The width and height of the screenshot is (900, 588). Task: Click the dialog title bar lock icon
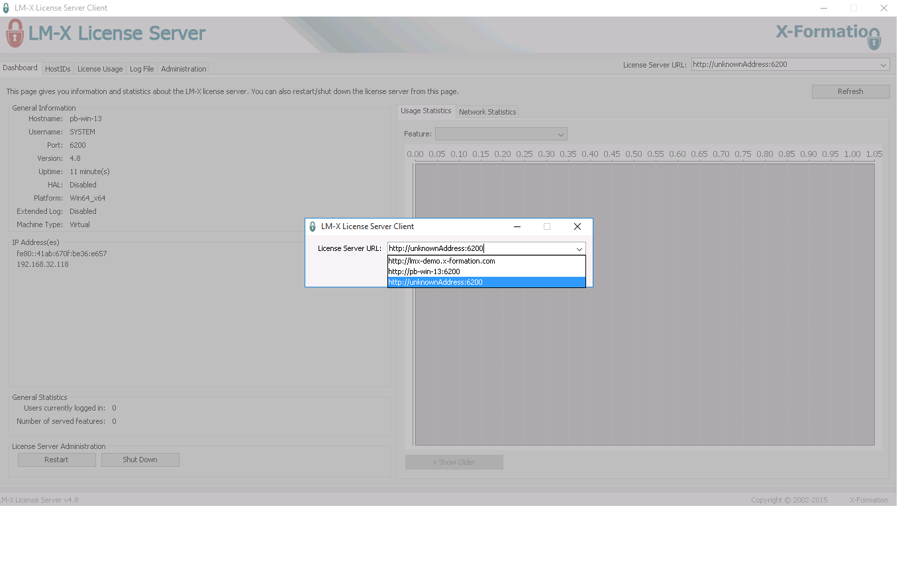(313, 226)
